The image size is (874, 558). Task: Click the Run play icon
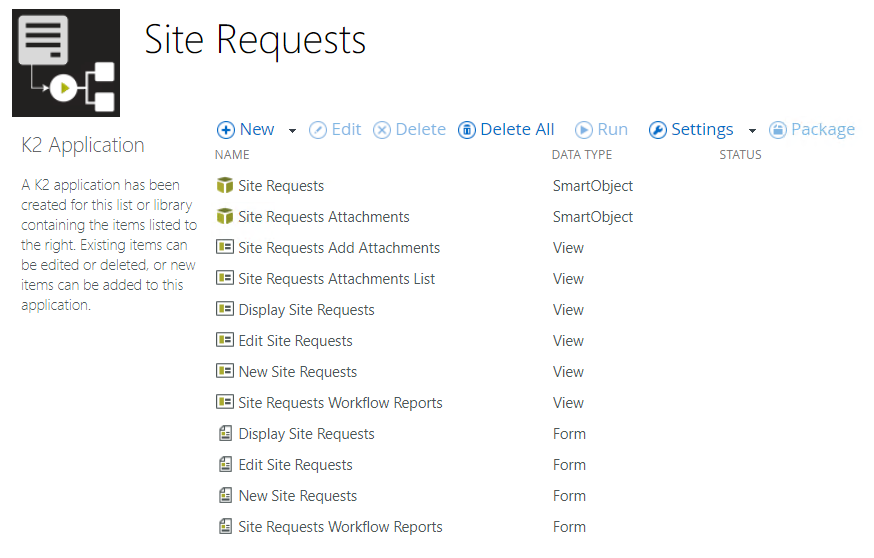click(584, 130)
